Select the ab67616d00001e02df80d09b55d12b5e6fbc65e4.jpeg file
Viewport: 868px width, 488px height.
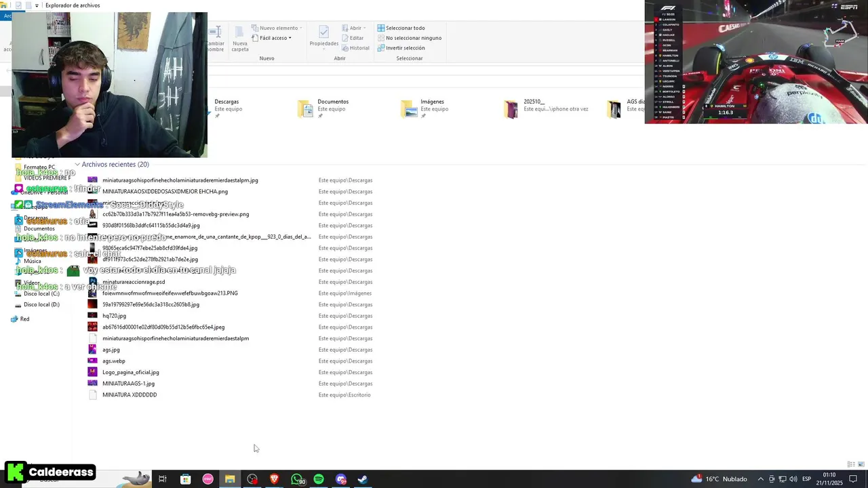pyautogui.click(x=163, y=327)
